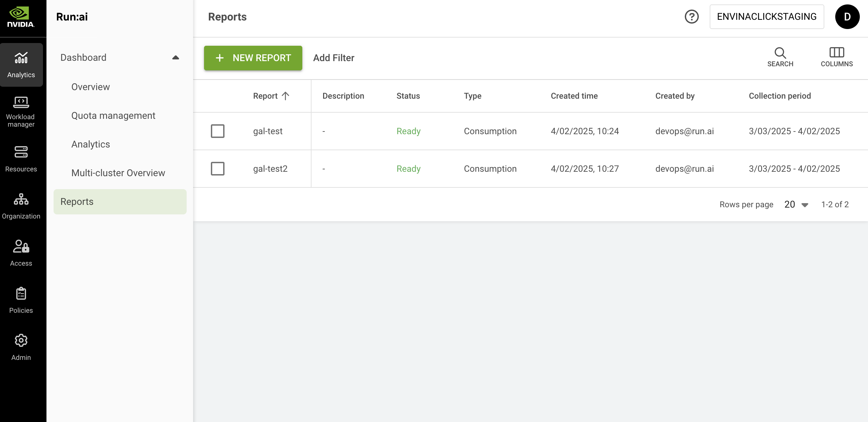The width and height of the screenshot is (868, 422).
Task: Open the user avatar D menu
Action: [847, 17]
